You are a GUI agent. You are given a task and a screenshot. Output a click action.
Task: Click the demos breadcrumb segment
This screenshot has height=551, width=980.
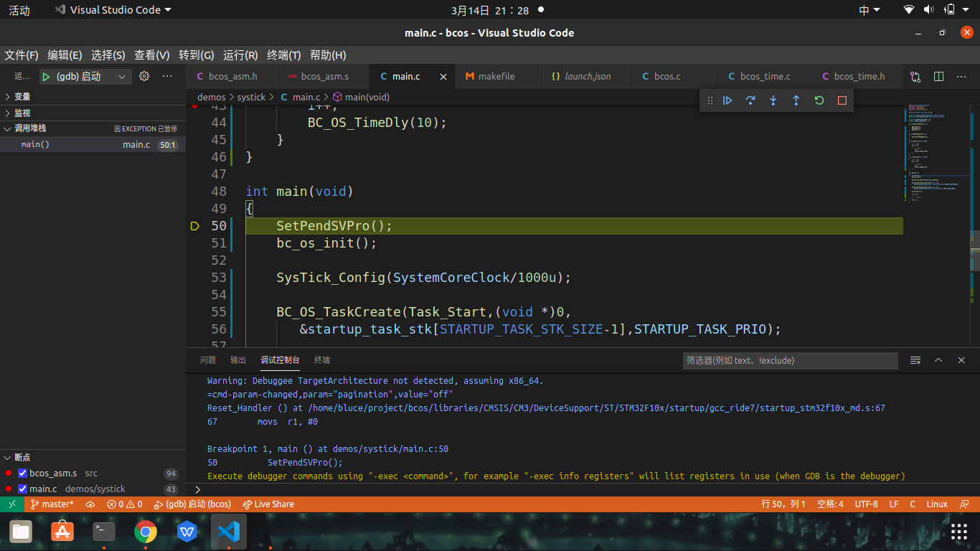[212, 97]
